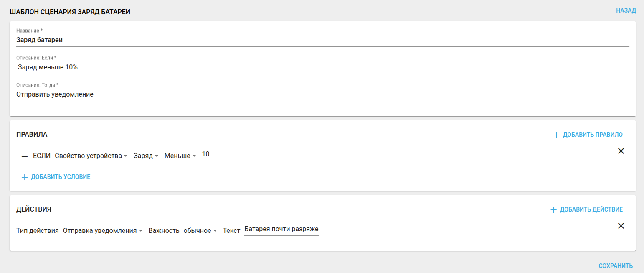Screen dimensions: 644x273
Task: Click the ДОБАВИТЬ ПРАВИЛО button text
Action: (592, 135)
